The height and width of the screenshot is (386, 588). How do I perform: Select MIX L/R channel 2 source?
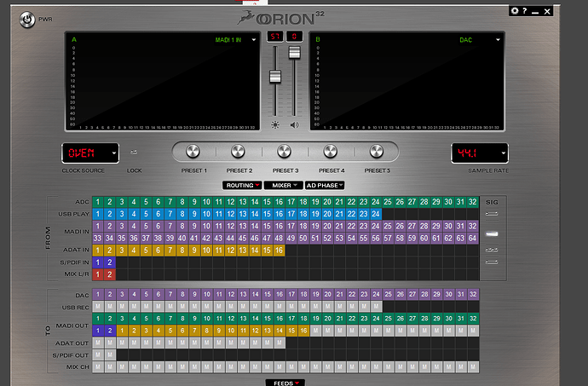point(110,274)
